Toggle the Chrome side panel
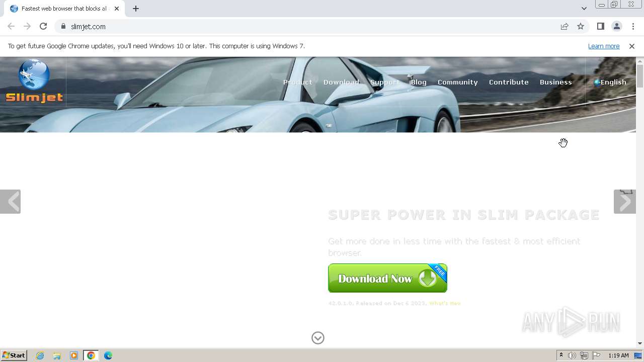Image resolution: width=644 pixels, height=362 pixels. coord(600,26)
